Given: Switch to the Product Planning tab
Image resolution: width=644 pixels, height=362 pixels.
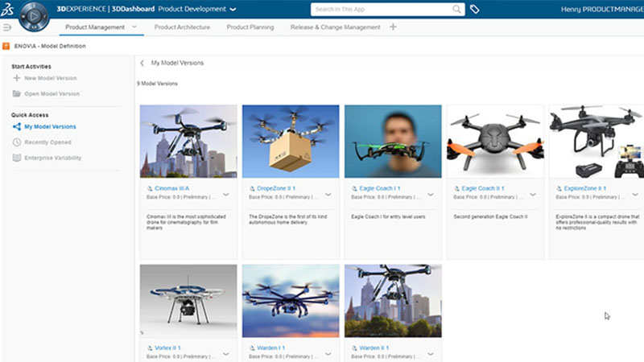Looking at the screenshot, I should pos(250,27).
